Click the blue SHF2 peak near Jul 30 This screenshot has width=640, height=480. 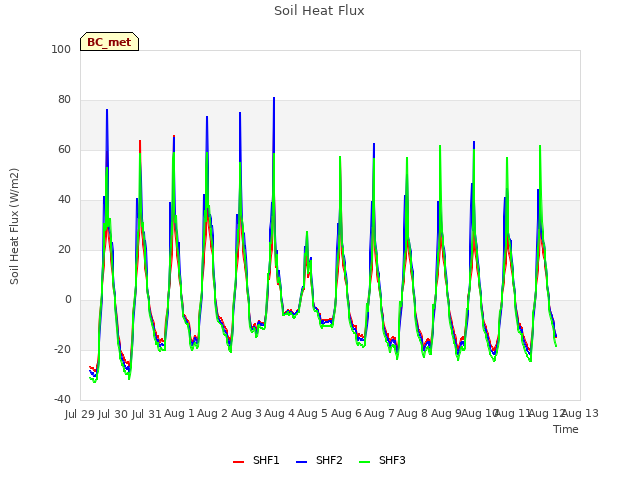click(x=107, y=110)
